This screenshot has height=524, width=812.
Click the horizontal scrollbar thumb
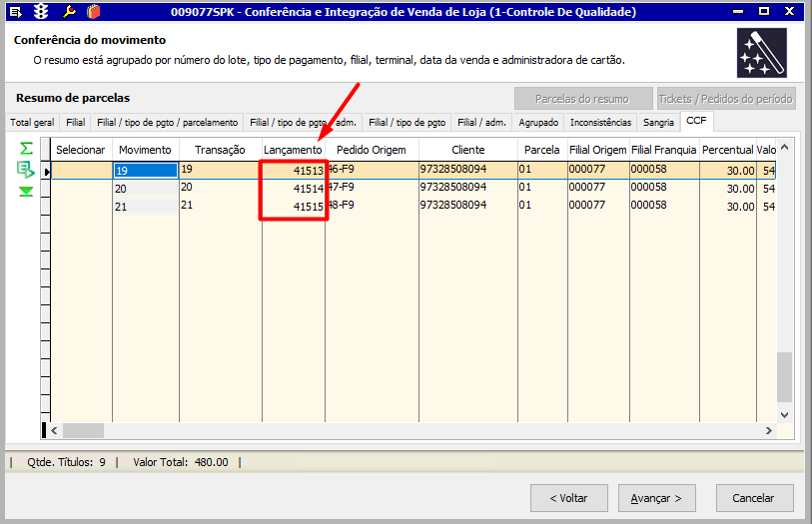(x=83, y=430)
